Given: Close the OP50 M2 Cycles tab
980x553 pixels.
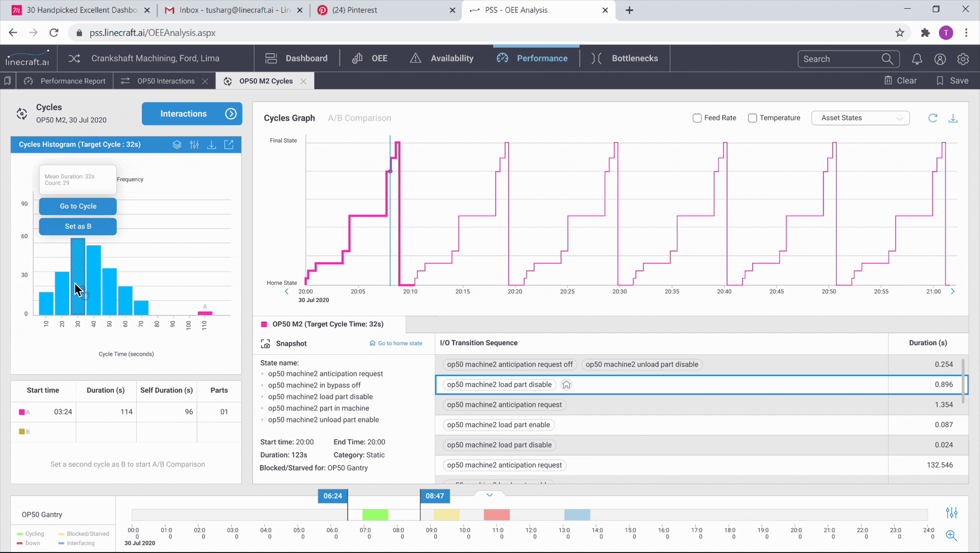Looking at the screenshot, I should [x=304, y=81].
